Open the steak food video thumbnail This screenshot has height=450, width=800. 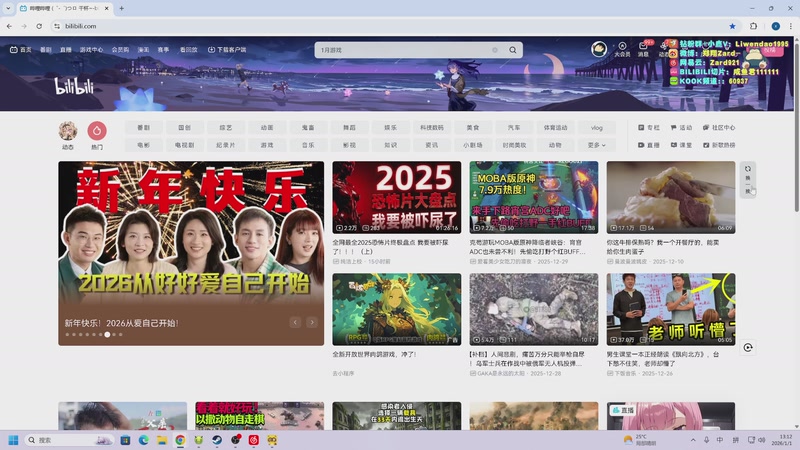tap(671, 197)
